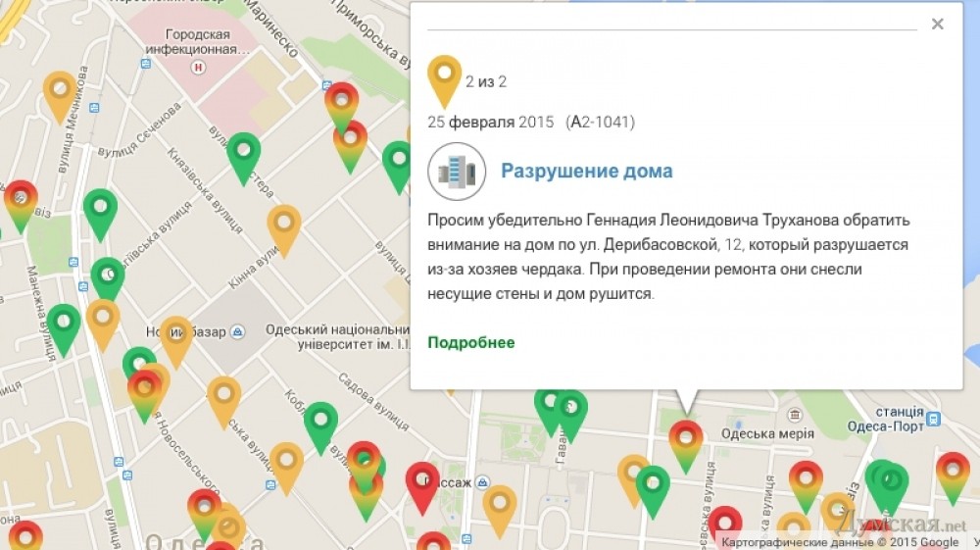
Task: Click yellow pin below the Пассаж label
Action: [499, 506]
